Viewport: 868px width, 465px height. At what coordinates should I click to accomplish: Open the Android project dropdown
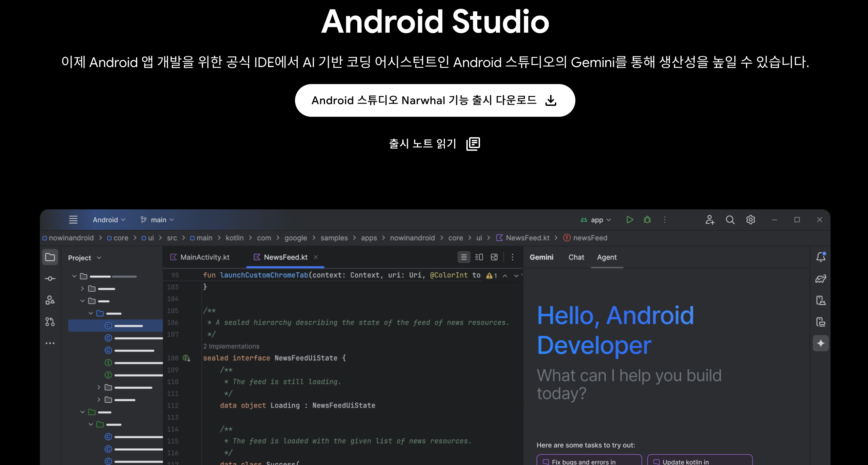point(109,220)
